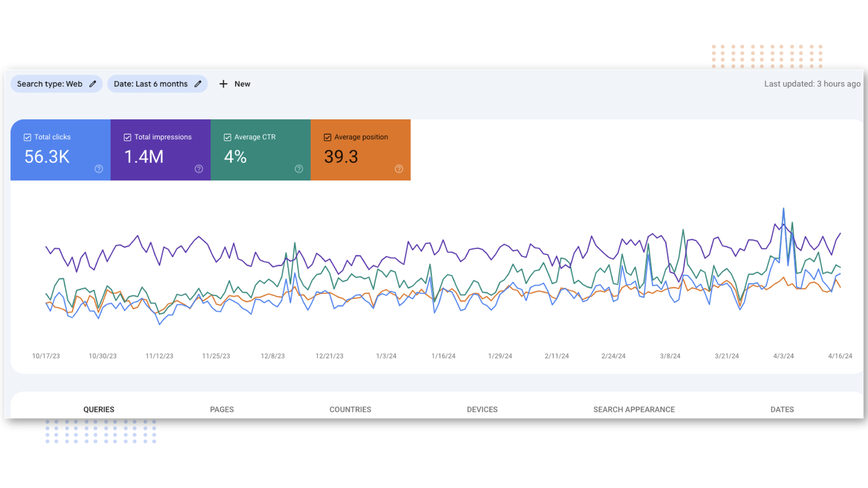Open help icon on Total clicks card
The width and height of the screenshot is (868, 488).
coord(99,169)
